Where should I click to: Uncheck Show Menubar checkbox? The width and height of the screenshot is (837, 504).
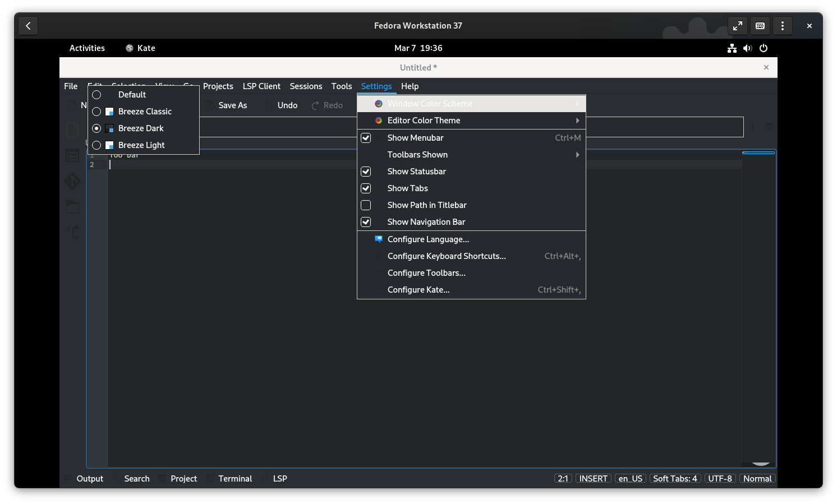366,138
